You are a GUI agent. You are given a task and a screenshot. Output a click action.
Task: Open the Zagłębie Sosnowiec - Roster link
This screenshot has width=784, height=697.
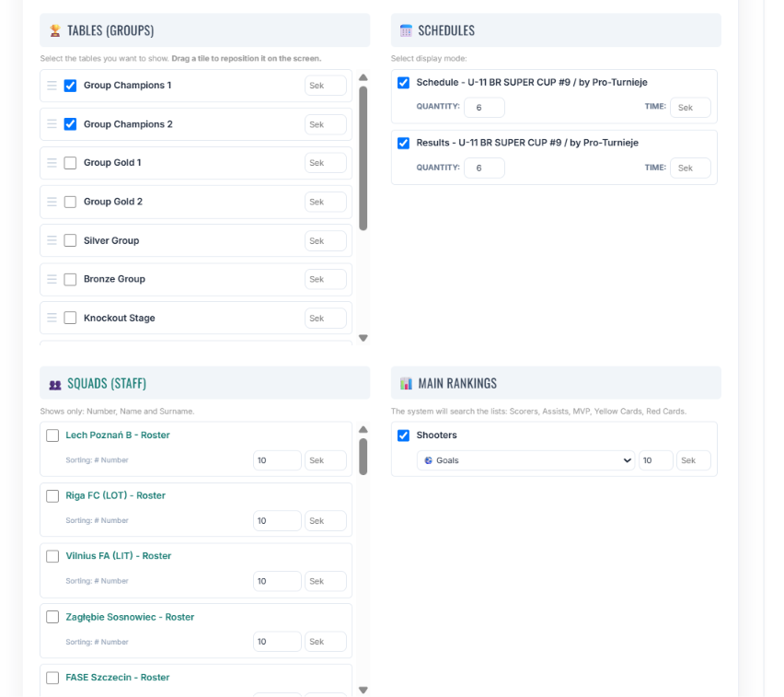pyautogui.click(x=130, y=617)
